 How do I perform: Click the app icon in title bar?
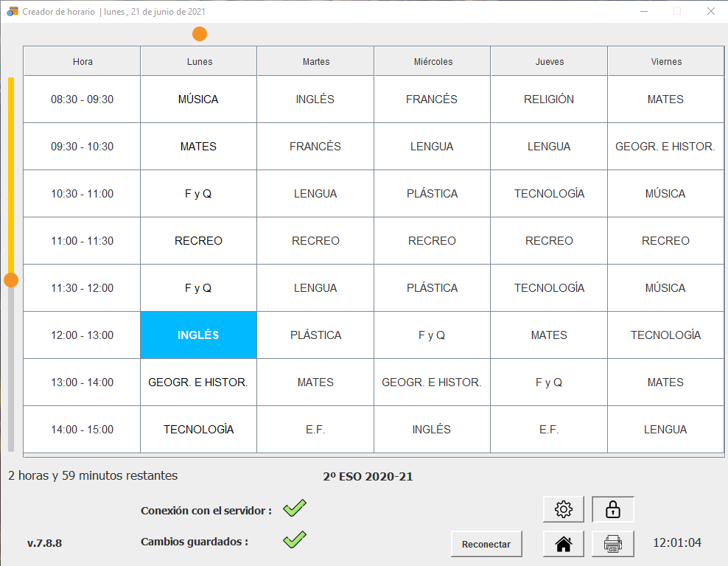12,12
